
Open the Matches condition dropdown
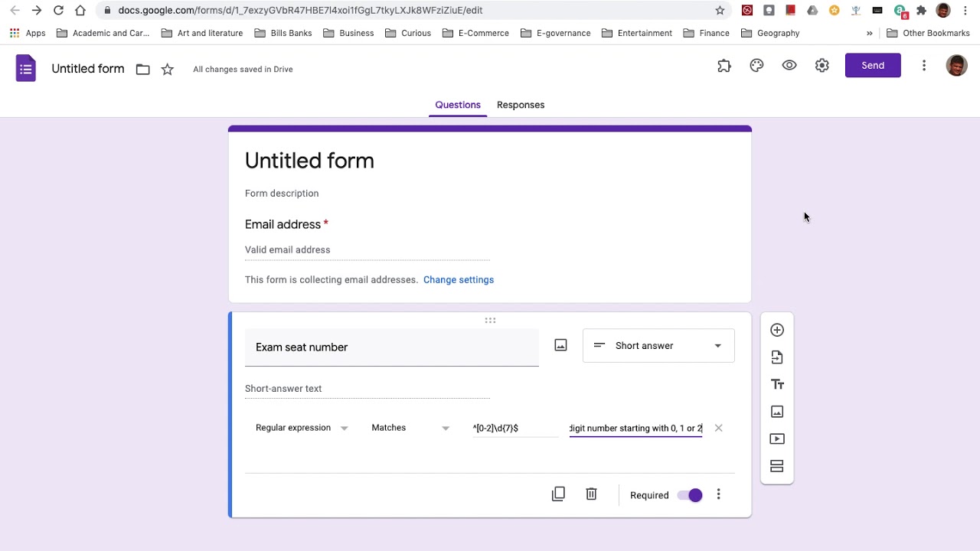click(x=410, y=428)
